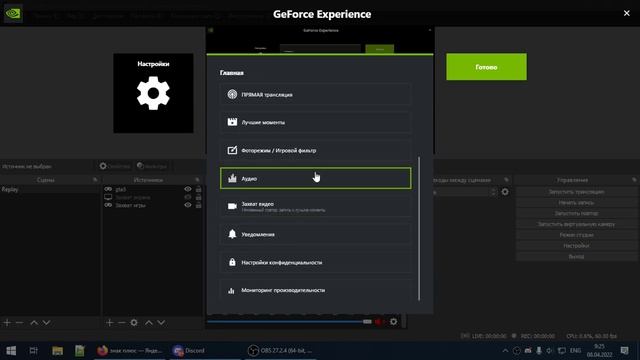Move the scene down in OBS Сцены panel
This screenshot has height=360, width=640.
coord(47,322)
